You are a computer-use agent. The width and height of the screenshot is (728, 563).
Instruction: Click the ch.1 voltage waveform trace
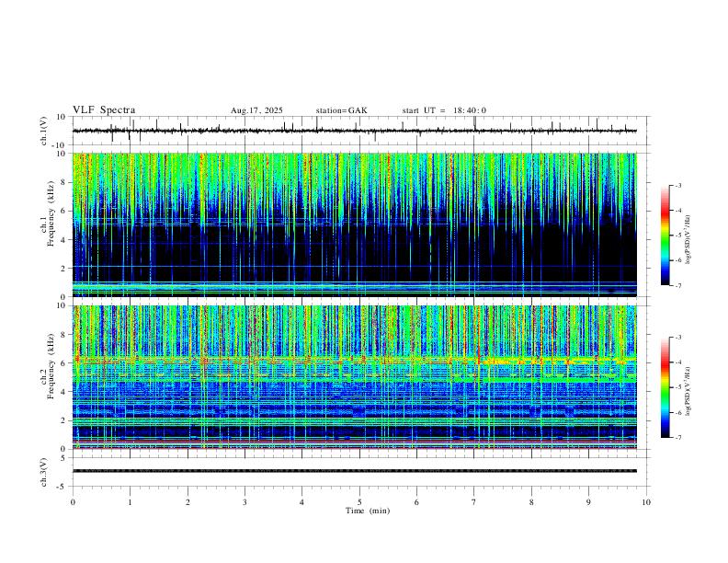[x=354, y=131]
